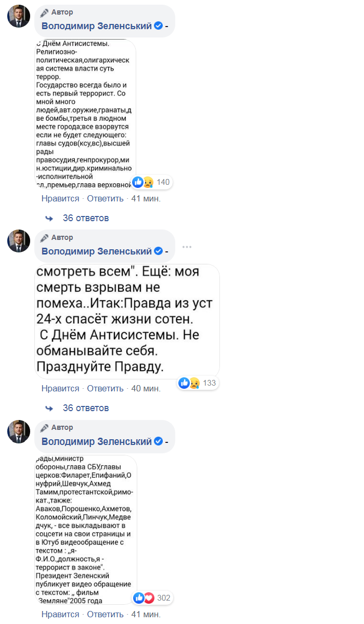Click verified badge on third comment
The image size is (364, 624).
pyautogui.click(x=159, y=441)
